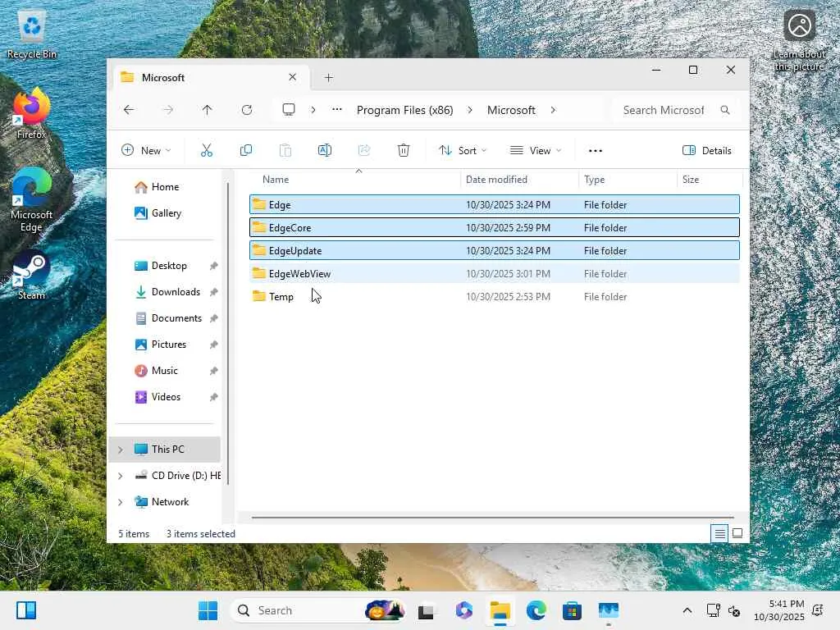The width and height of the screenshot is (840, 630).
Task: Open Documents quick access folder
Action: pyautogui.click(x=176, y=318)
